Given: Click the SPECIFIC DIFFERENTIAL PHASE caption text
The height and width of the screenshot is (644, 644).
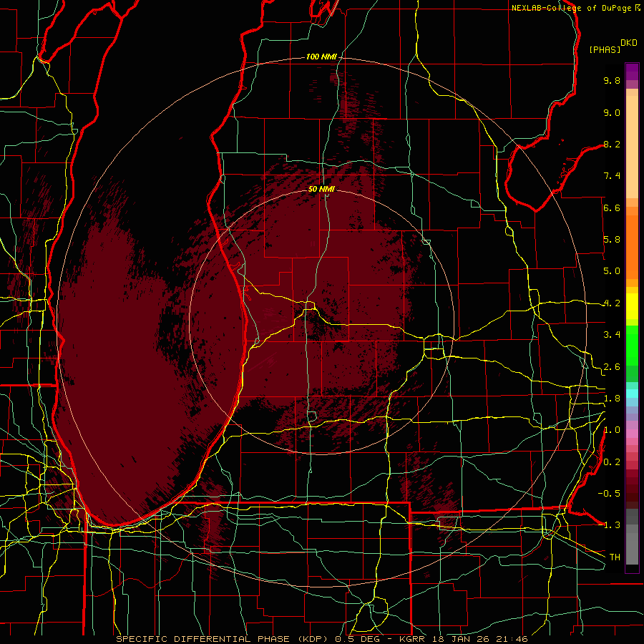Looking at the screenshot, I should [203, 639].
